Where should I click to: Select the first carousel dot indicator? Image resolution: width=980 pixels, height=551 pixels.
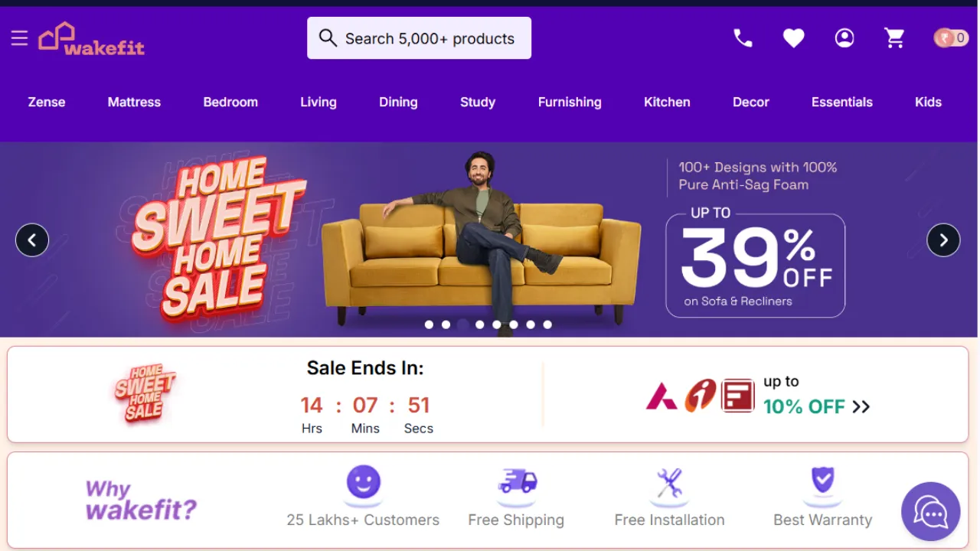coord(429,324)
